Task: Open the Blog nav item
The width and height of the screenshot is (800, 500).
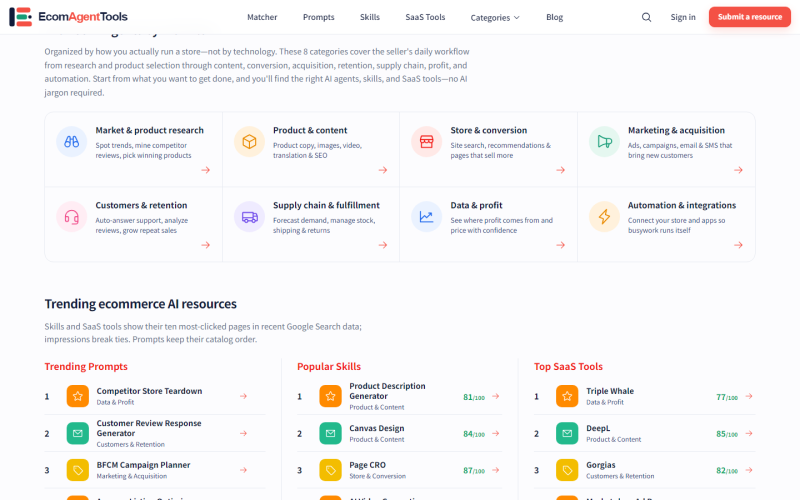Action: coord(555,17)
